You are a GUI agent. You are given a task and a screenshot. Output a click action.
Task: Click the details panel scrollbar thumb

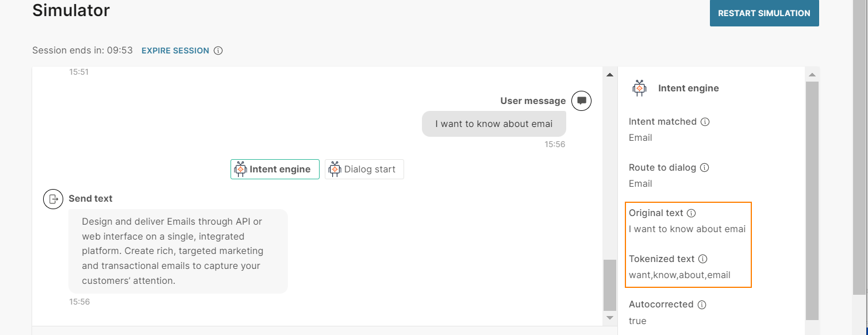pyautogui.click(x=812, y=201)
